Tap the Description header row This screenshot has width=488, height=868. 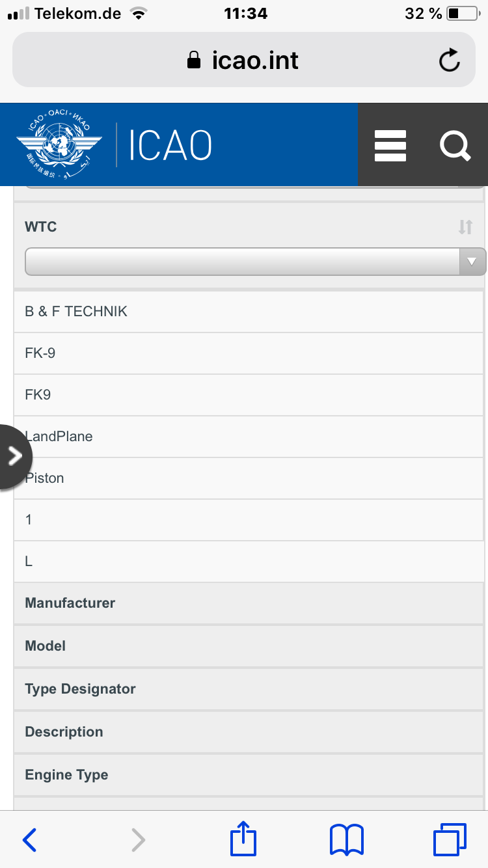249,732
